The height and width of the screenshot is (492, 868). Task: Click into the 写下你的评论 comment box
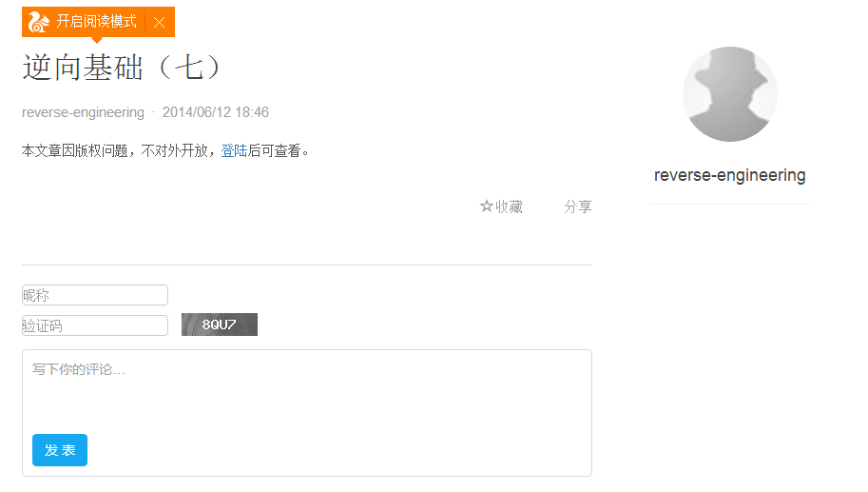click(x=307, y=388)
